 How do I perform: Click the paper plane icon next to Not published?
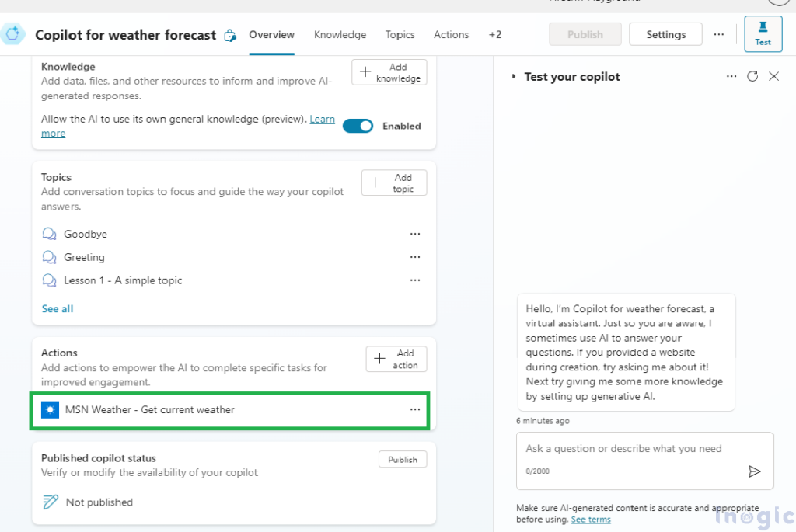[x=49, y=502]
